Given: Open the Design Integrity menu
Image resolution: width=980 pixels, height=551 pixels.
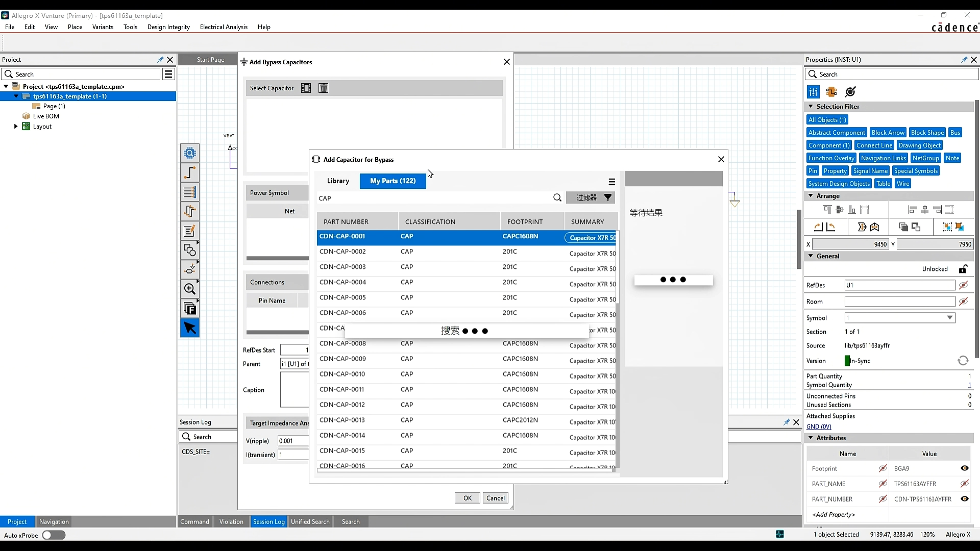Looking at the screenshot, I should pyautogui.click(x=168, y=27).
